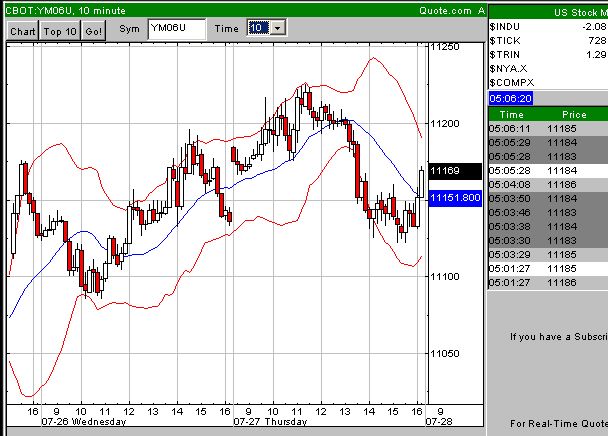Click the Chart button

pyautogui.click(x=23, y=31)
